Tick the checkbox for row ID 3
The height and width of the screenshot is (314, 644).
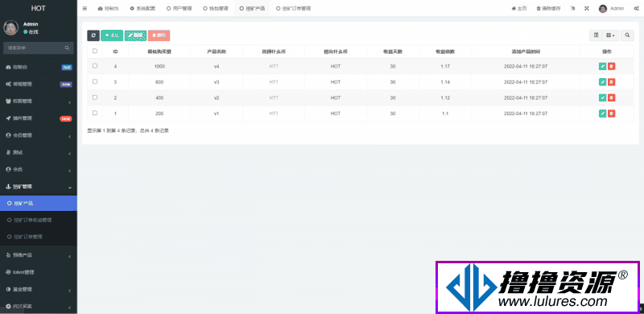(x=95, y=81)
